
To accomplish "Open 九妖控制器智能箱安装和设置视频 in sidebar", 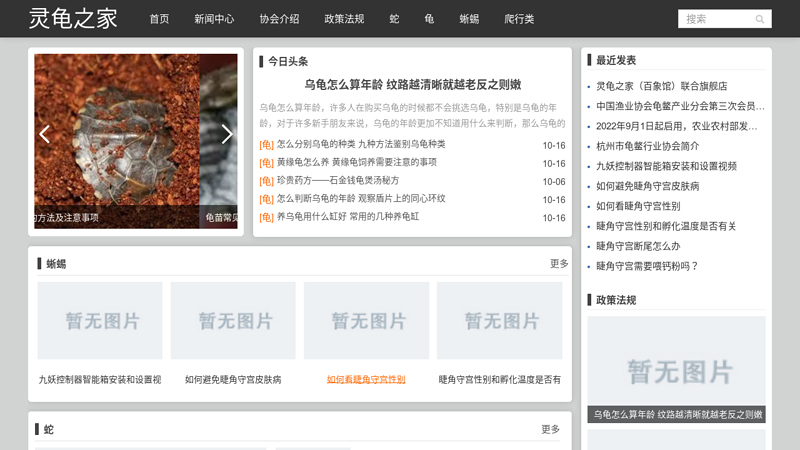I will coord(666,166).
